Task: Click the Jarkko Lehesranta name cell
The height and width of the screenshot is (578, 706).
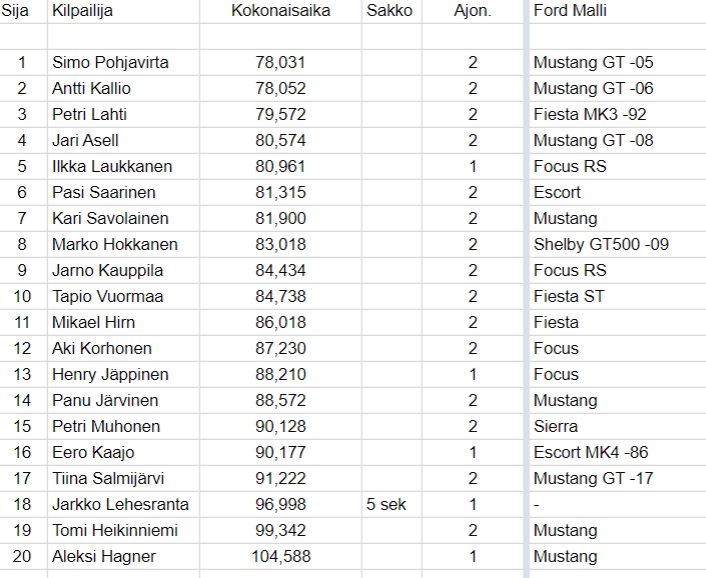Action: click(x=120, y=504)
